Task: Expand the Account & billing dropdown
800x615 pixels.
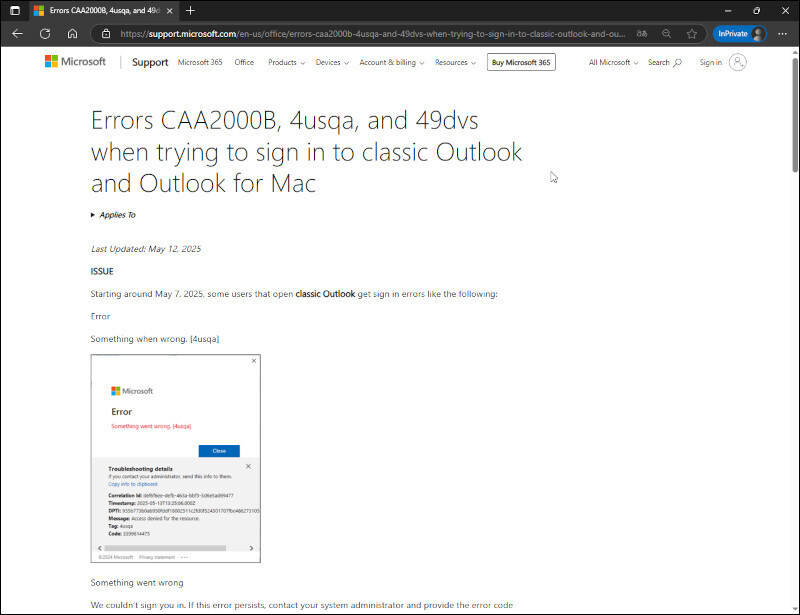Action: pyautogui.click(x=392, y=62)
